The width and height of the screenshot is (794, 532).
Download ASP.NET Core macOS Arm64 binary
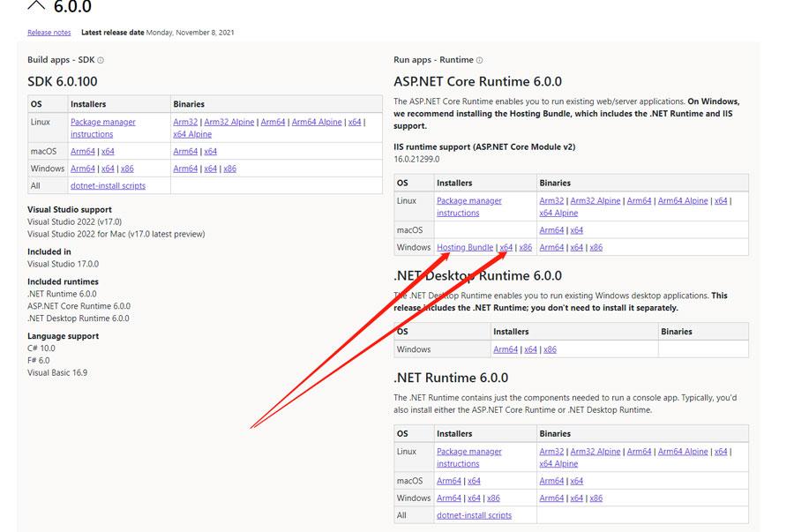(551, 230)
